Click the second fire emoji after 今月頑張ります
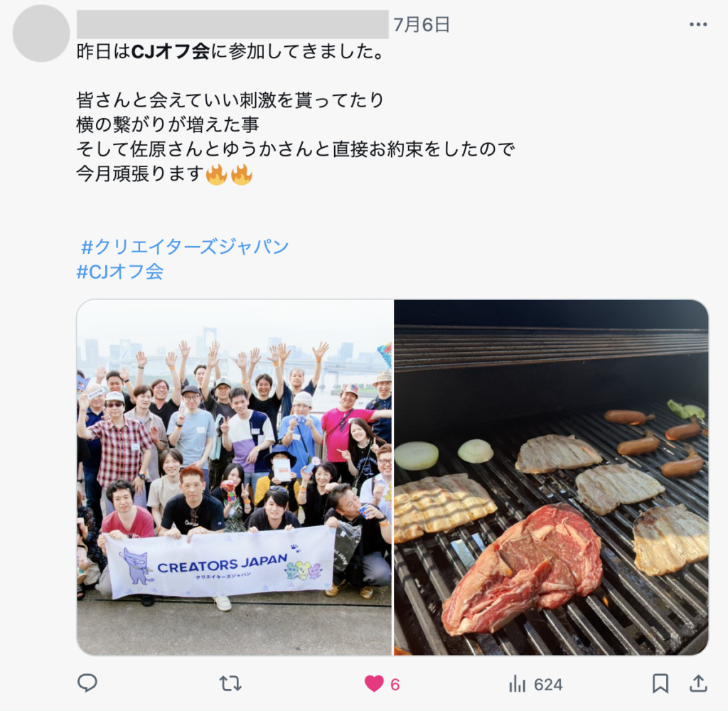 tap(242, 174)
